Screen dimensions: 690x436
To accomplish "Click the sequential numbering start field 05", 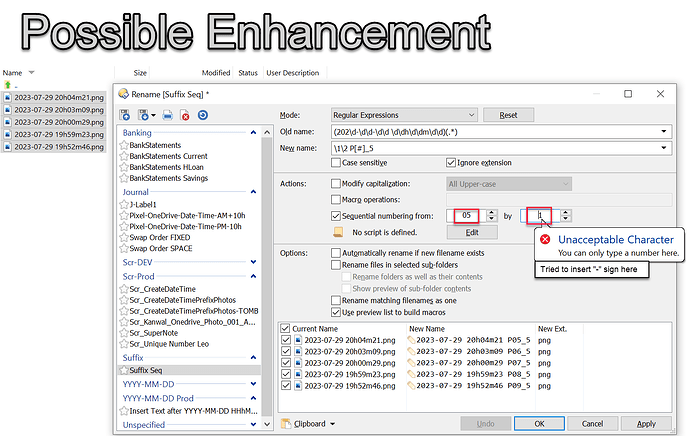I will (466, 216).
